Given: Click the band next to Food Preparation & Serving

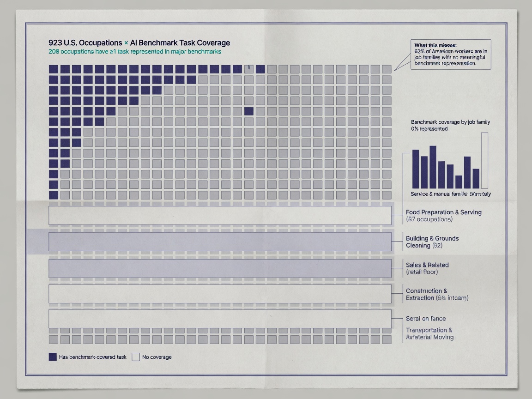Looking at the screenshot, I should click(220, 216).
